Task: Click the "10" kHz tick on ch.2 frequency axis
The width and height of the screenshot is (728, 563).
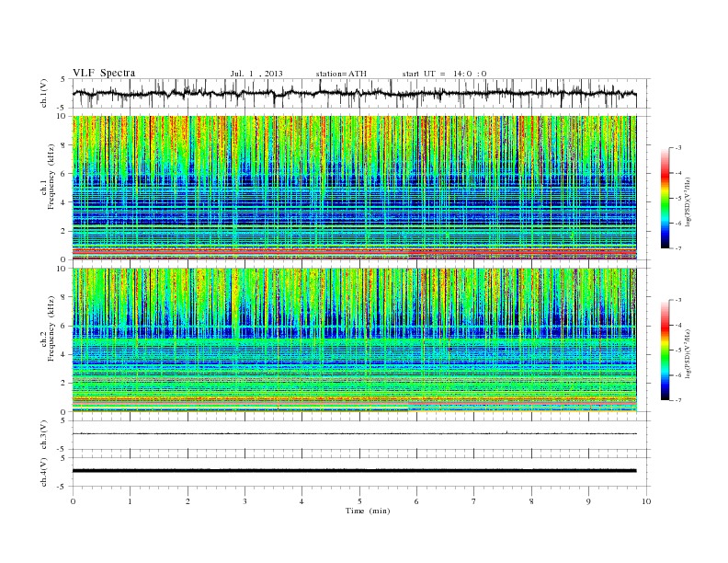Action: (x=63, y=269)
